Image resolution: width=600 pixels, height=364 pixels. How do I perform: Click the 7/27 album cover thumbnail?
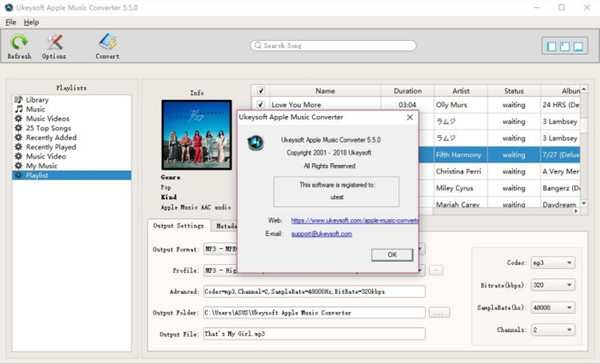tap(197, 135)
